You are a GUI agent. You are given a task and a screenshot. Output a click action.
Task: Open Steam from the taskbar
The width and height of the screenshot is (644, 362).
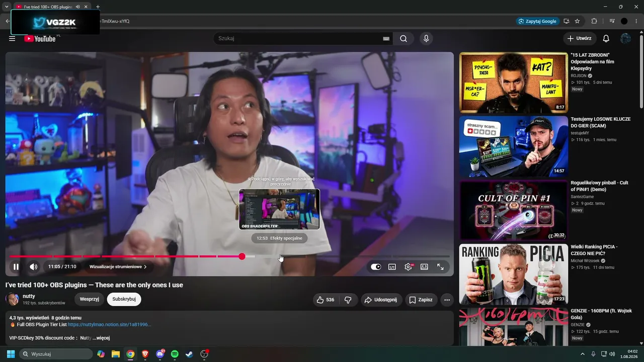(189, 354)
